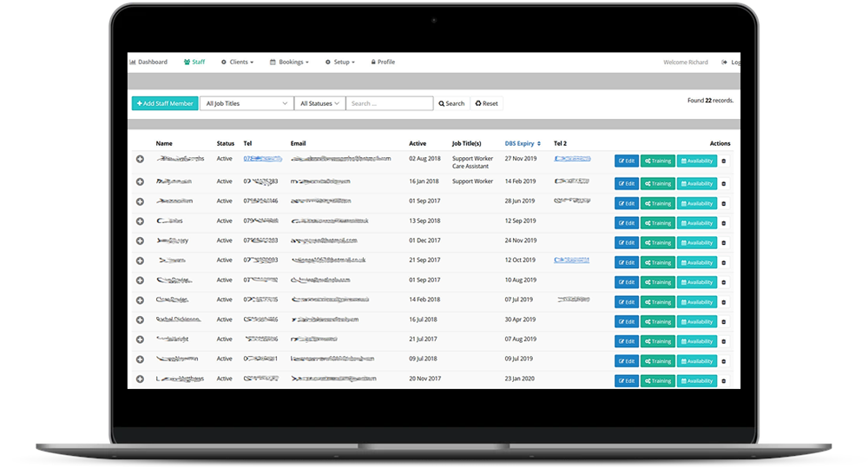Open the Bookings menu
This screenshot has height=468, width=868.
287,63
